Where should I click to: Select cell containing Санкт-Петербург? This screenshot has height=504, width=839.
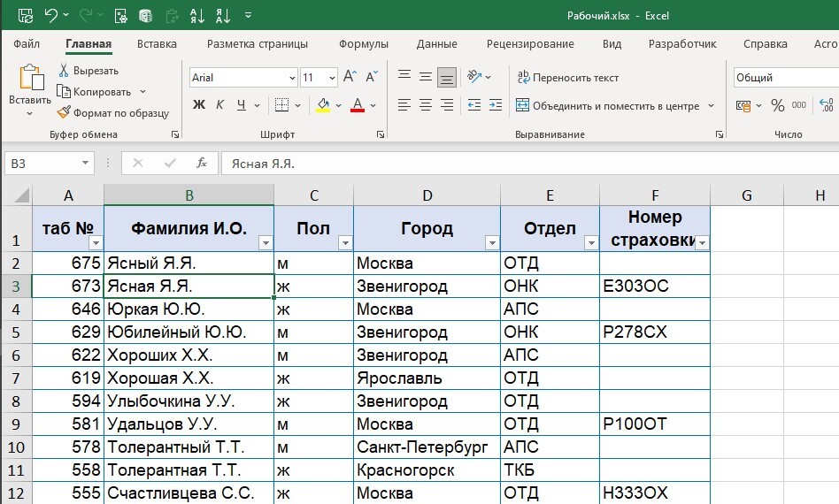click(427, 447)
